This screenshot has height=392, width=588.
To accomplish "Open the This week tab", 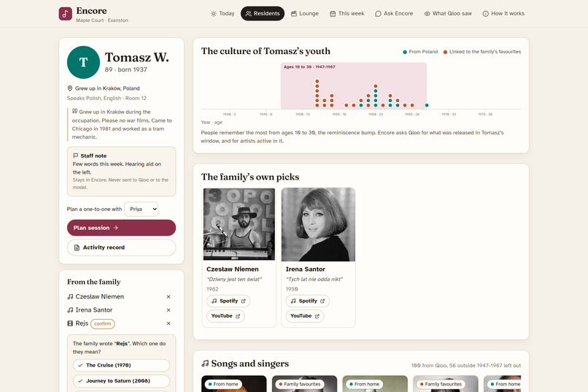I will 347,13.
